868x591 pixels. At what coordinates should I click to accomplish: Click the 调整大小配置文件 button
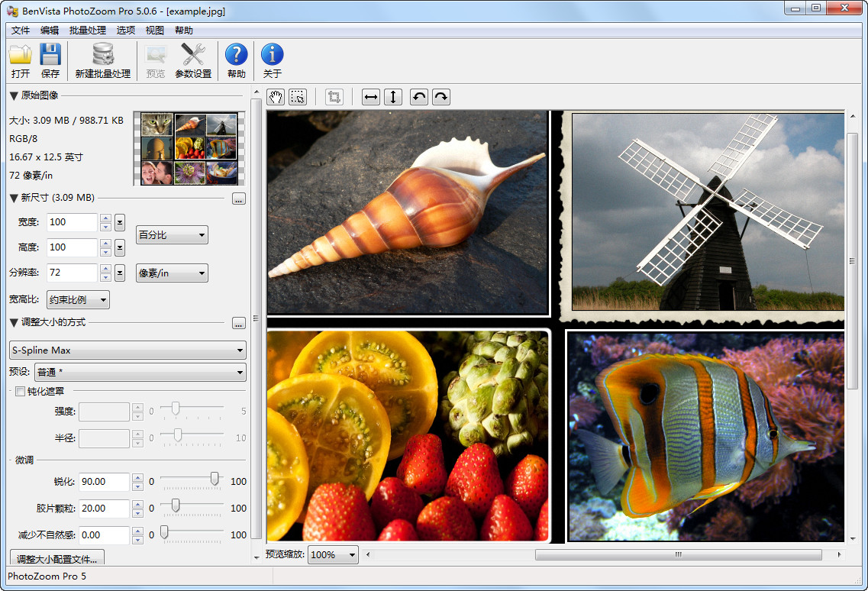(57, 559)
